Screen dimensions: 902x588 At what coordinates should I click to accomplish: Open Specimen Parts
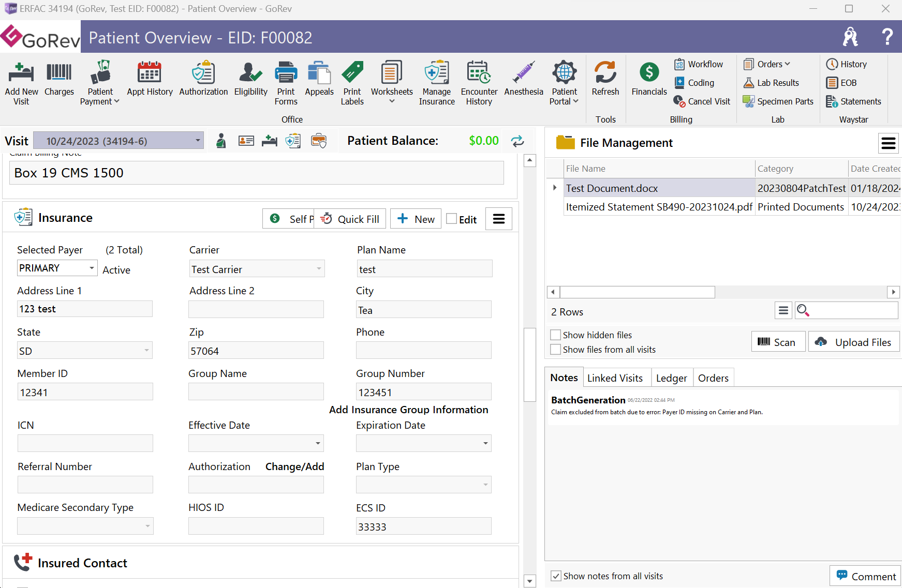[778, 101]
